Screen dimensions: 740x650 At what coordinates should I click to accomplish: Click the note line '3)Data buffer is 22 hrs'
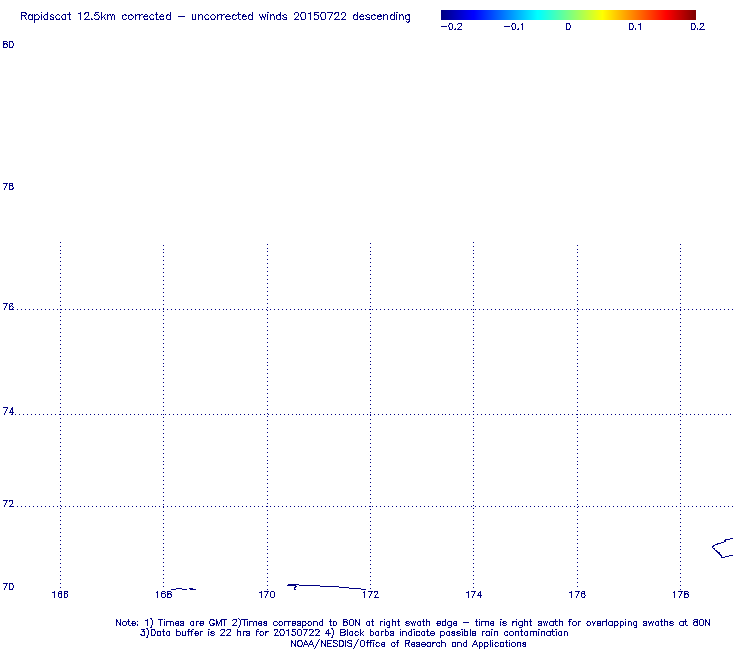[x=354, y=633]
